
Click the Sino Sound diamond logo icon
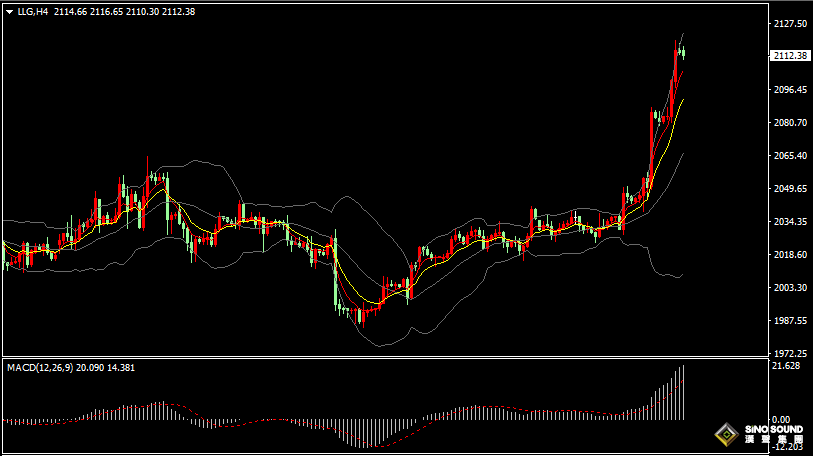pyautogui.click(x=723, y=436)
